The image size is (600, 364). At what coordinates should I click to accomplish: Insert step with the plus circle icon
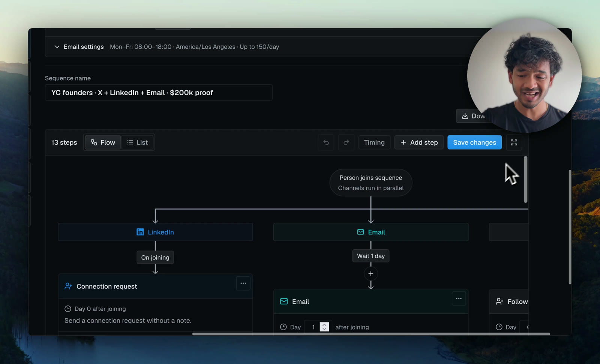point(371,274)
